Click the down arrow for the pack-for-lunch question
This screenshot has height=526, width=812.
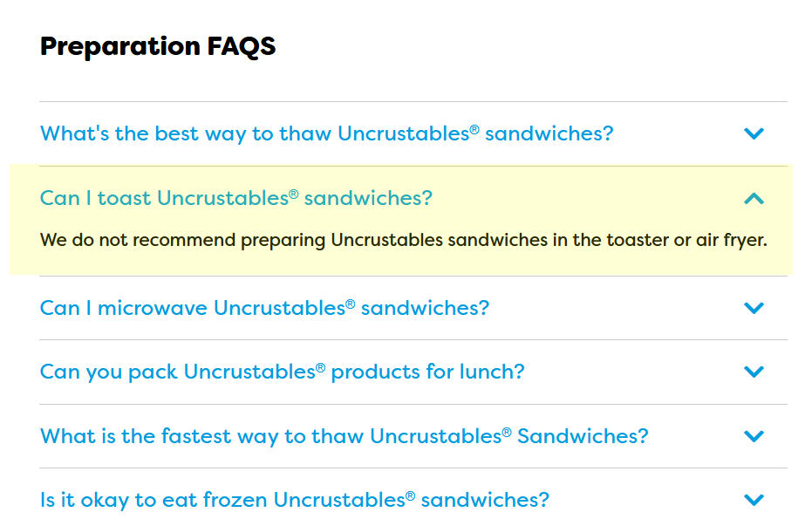(754, 372)
